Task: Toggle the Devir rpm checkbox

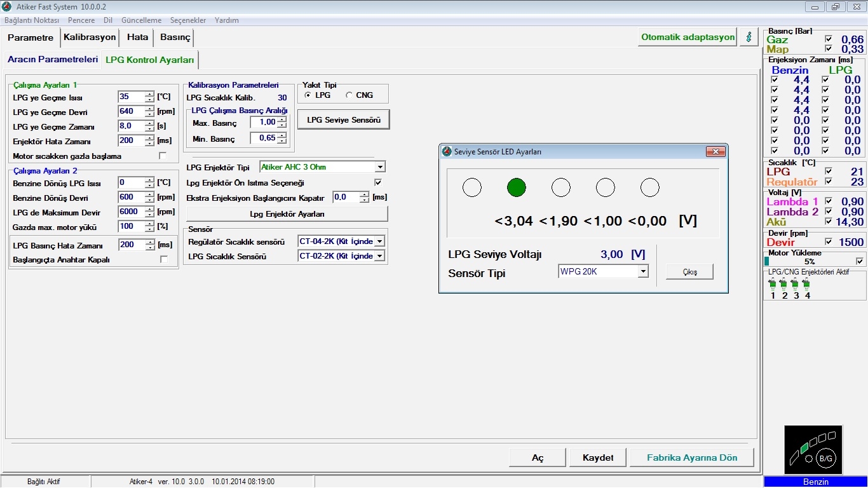Action: 828,241
